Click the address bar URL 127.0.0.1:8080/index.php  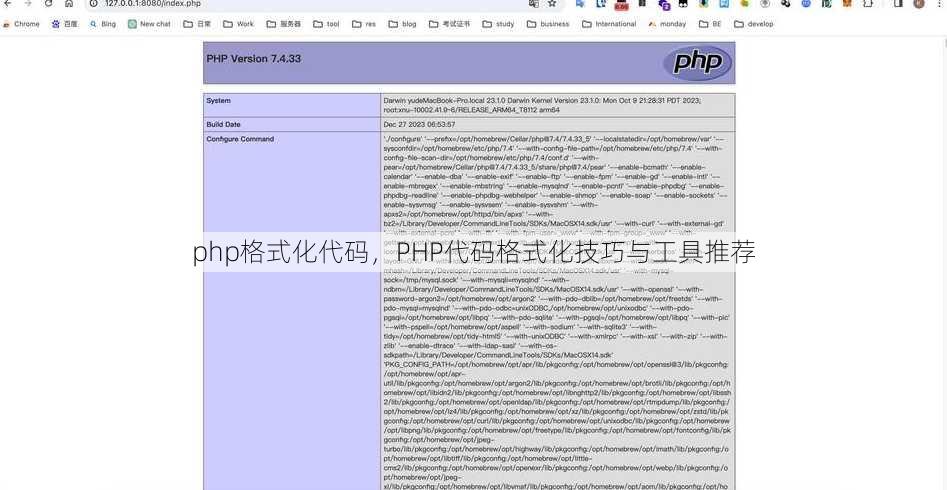coord(152,3)
